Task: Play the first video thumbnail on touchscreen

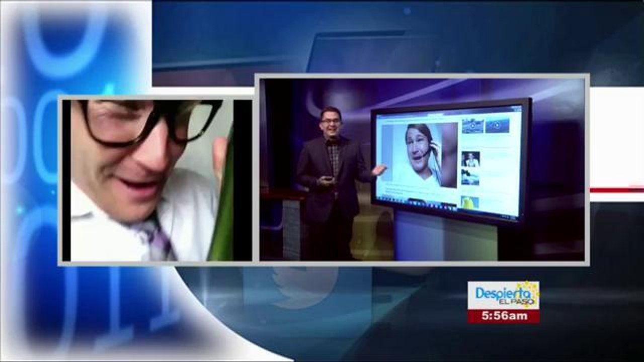Action: [x=472, y=126]
